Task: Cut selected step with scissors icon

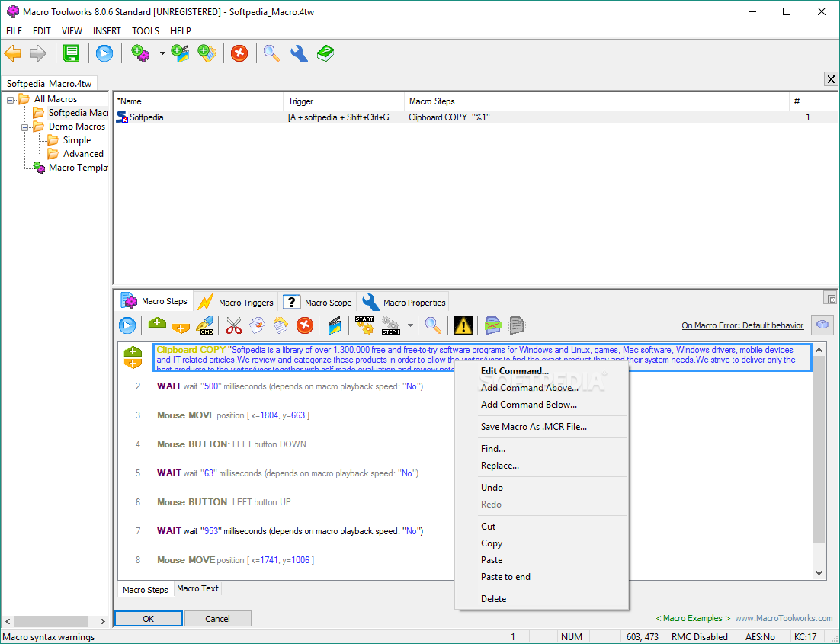Action: pos(233,325)
